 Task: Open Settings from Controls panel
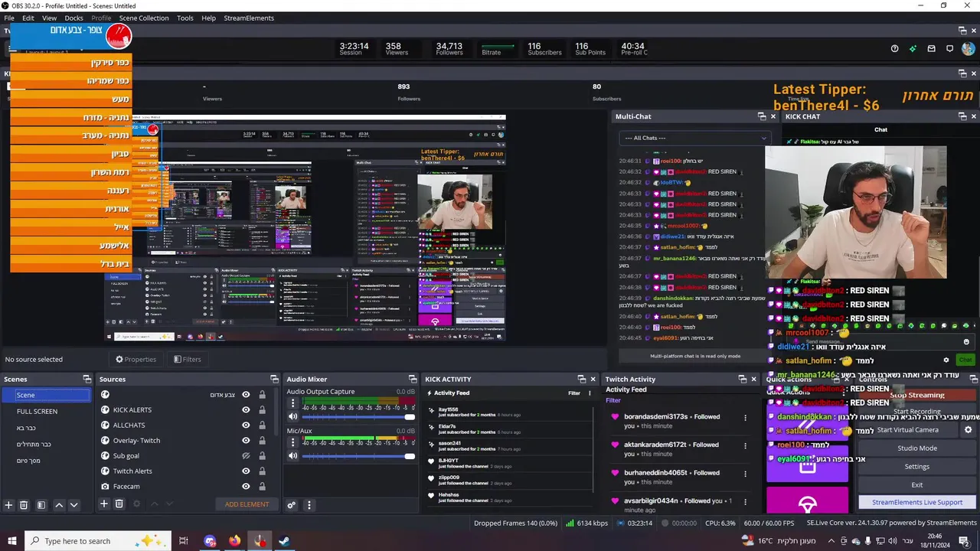[x=916, y=467]
